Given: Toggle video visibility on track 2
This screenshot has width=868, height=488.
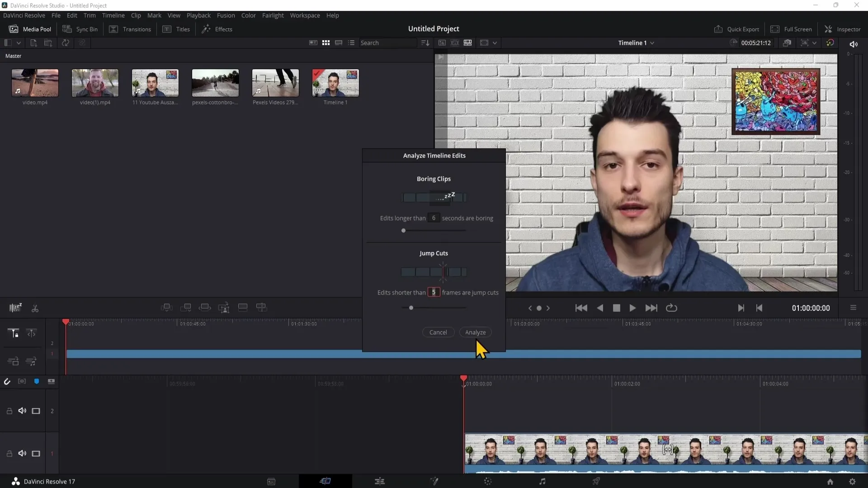Looking at the screenshot, I should tap(36, 411).
